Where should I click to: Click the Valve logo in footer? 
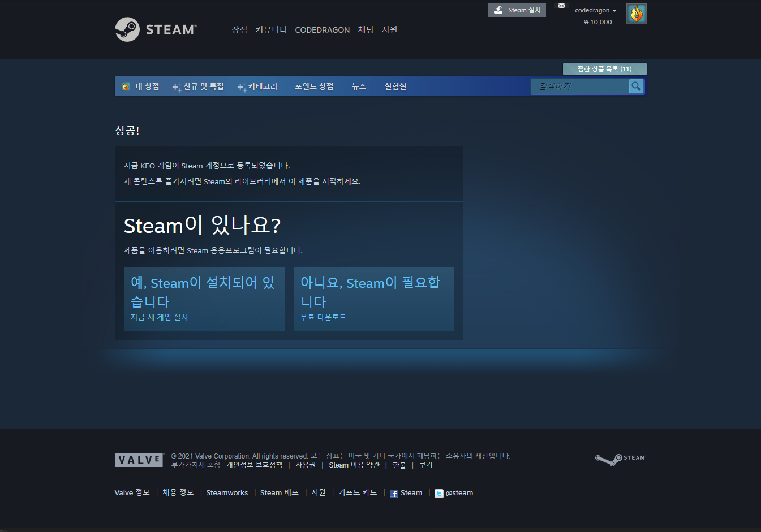pyautogui.click(x=139, y=460)
